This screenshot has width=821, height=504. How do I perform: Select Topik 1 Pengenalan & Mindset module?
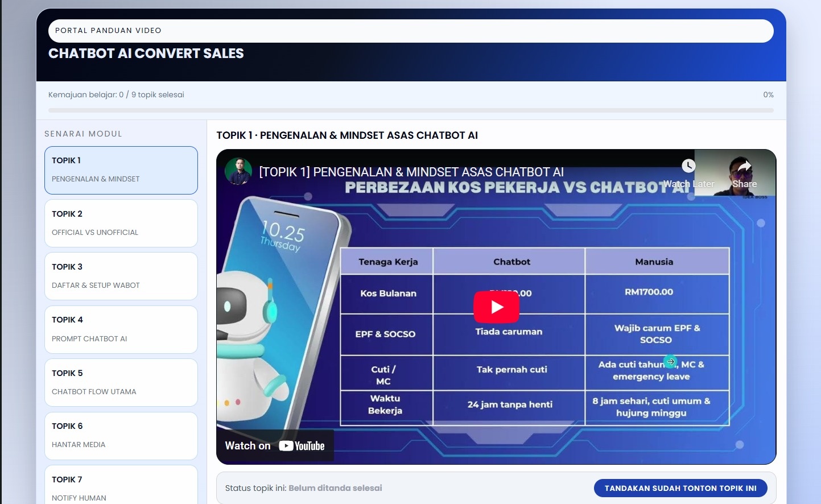pyautogui.click(x=121, y=170)
